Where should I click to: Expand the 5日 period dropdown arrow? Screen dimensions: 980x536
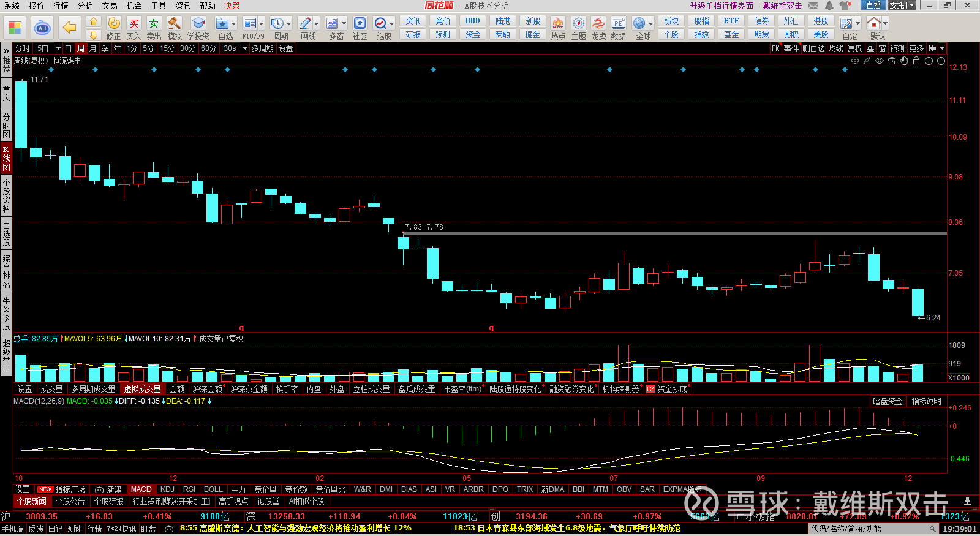pos(58,48)
